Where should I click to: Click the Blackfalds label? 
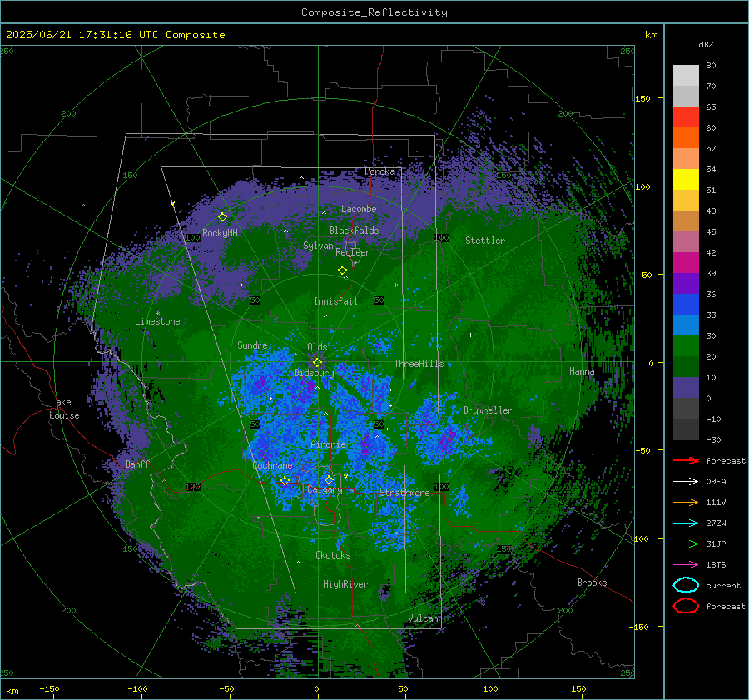click(x=354, y=231)
